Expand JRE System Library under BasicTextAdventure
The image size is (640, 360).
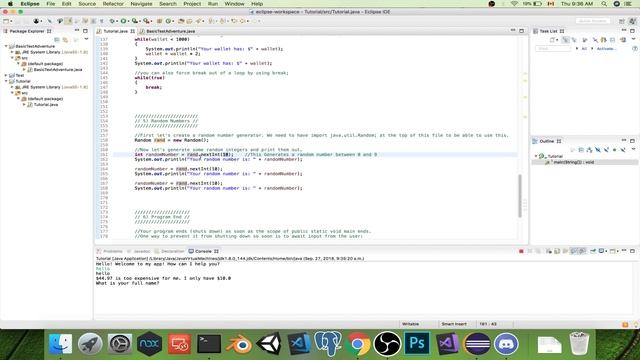click(x=12, y=52)
